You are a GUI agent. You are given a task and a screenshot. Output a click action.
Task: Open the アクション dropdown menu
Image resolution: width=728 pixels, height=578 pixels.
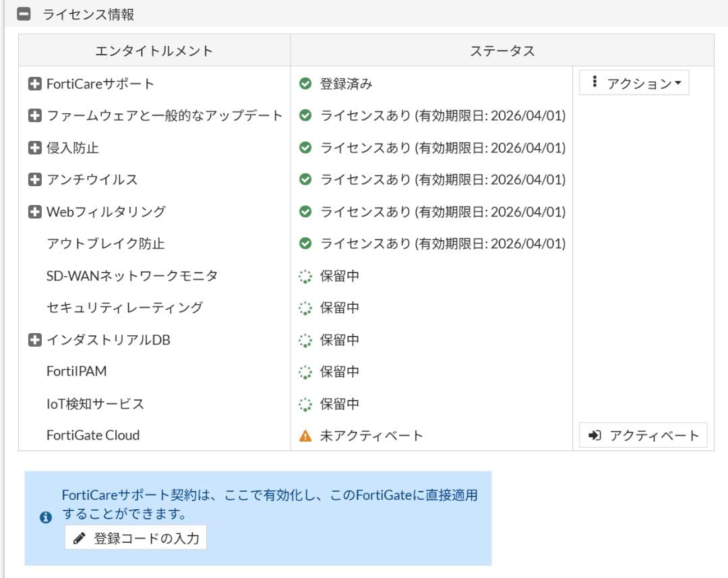coord(634,82)
